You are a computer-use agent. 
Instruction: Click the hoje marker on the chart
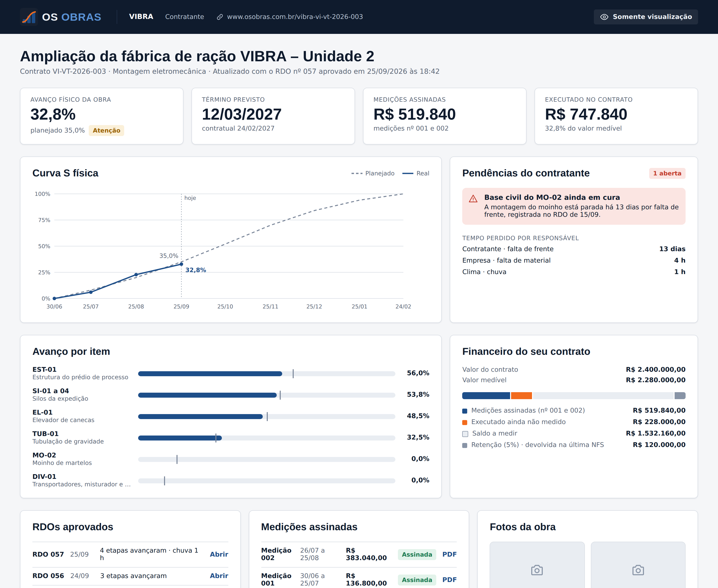click(190, 198)
